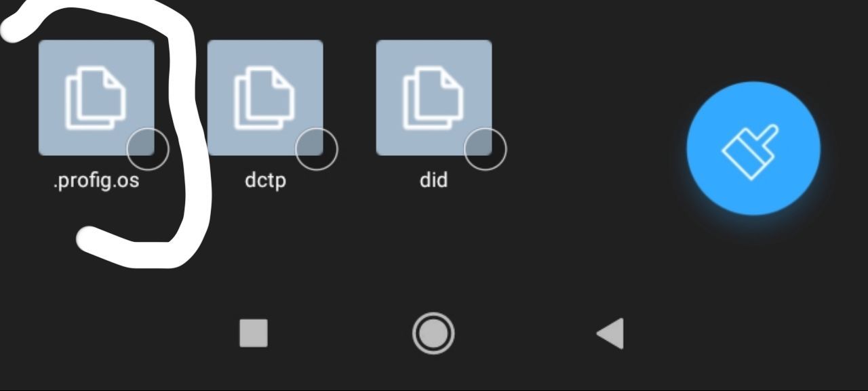The image size is (868, 391).
Task: Open the did folder tile
Action: coord(434,98)
